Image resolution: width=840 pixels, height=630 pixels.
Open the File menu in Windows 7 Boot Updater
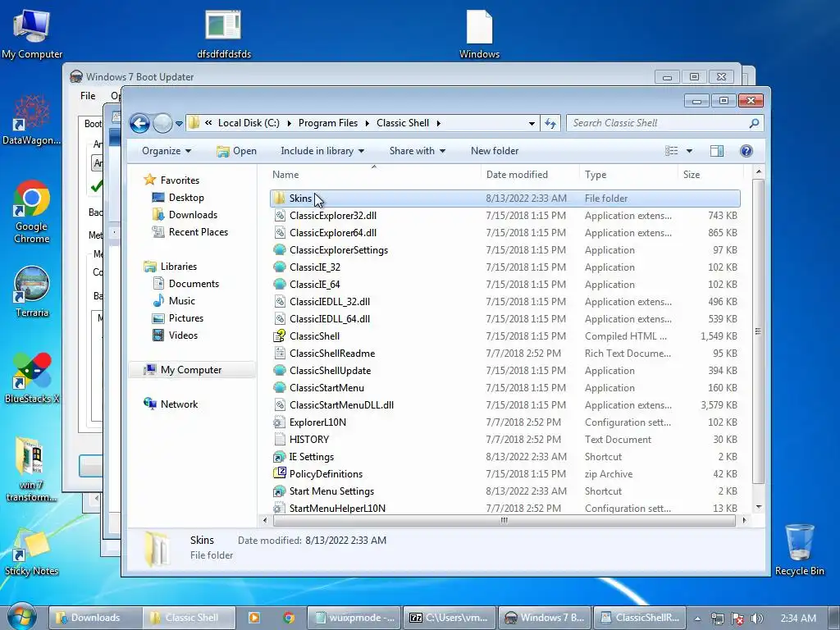88,96
